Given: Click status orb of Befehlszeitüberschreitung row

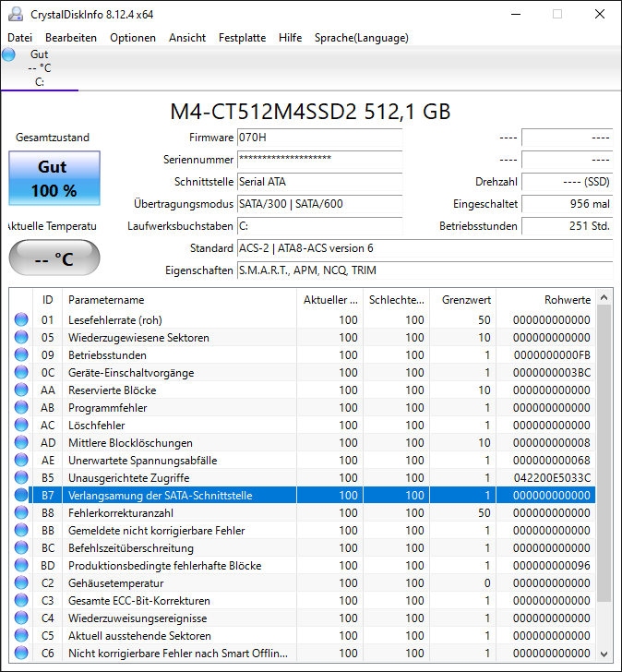Looking at the screenshot, I should click(21, 547).
